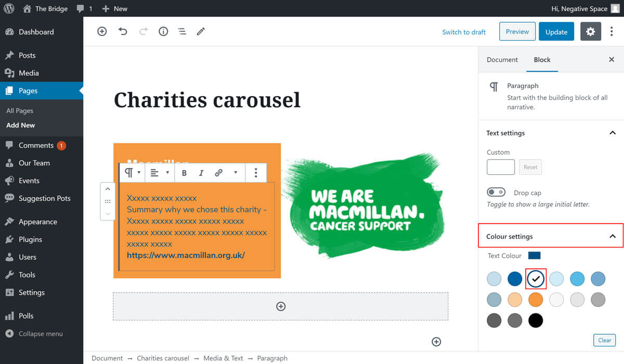The height and width of the screenshot is (364, 624).
Task: Click the Add block plus icon in top toolbar
Action: (102, 32)
